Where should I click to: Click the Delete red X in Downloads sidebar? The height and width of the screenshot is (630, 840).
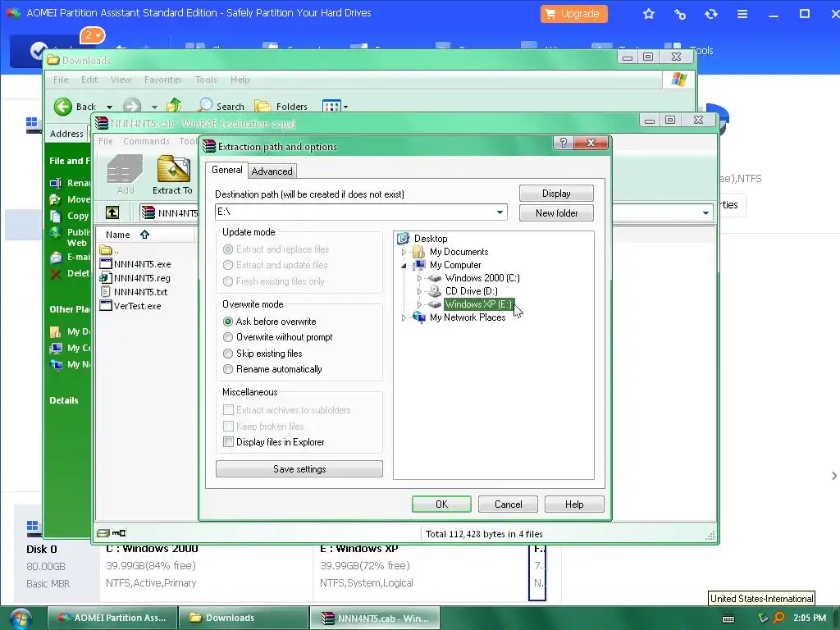[x=56, y=274]
